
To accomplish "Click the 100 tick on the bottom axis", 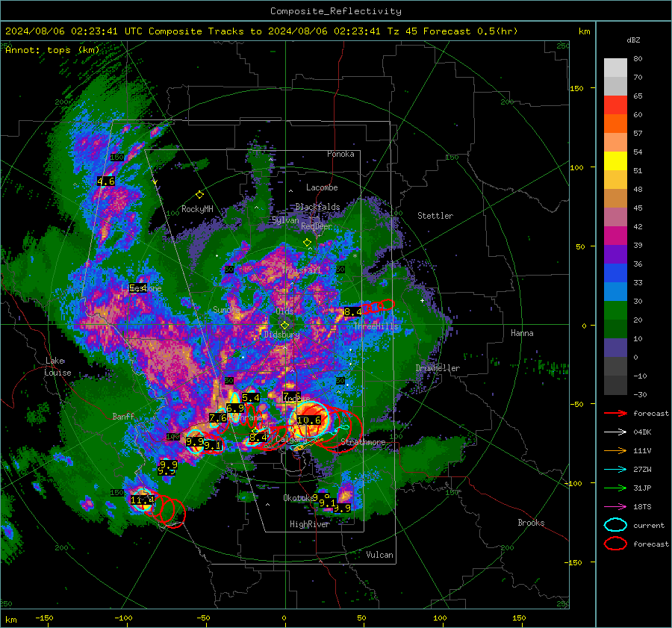I will pos(440,618).
